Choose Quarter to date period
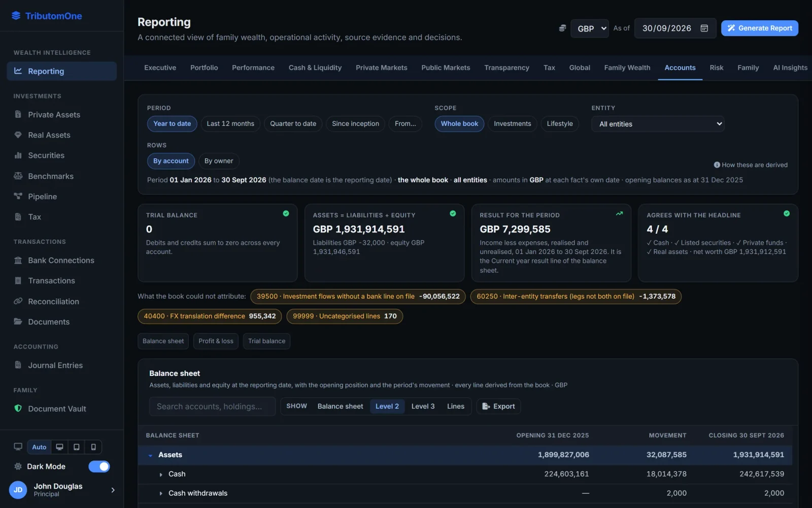Viewport: 812px width, 508px height. pos(293,124)
